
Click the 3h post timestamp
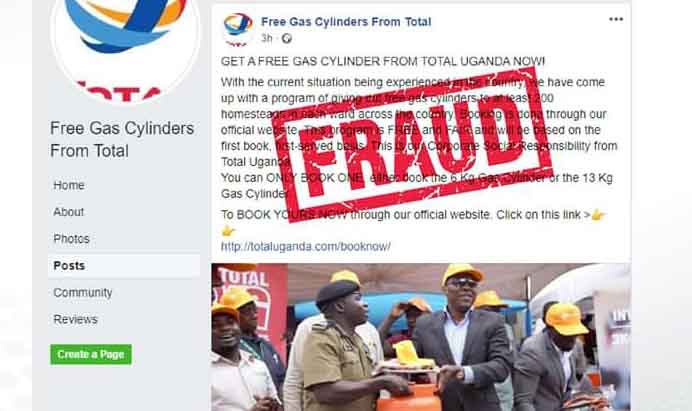tap(267, 38)
